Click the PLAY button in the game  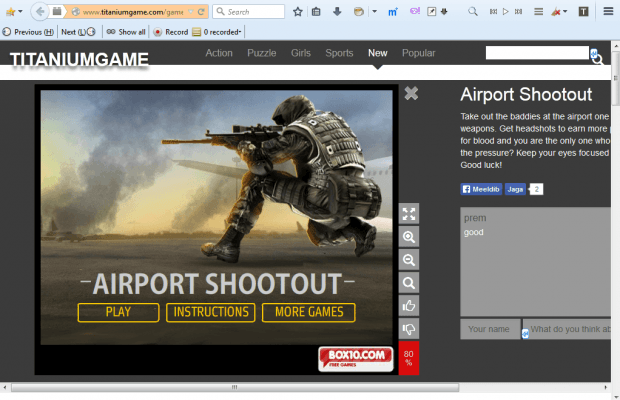(x=118, y=313)
